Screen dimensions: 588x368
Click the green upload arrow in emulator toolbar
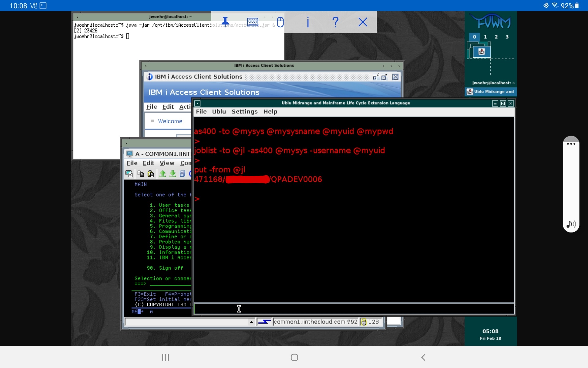point(162,174)
